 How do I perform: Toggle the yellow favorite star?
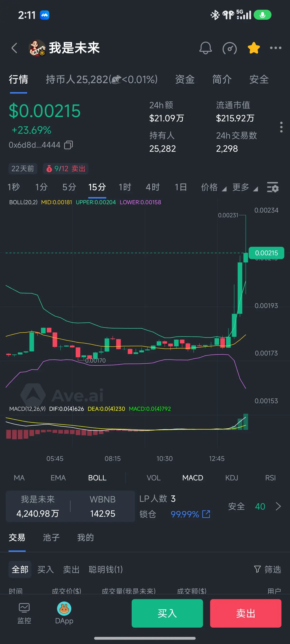[254, 48]
